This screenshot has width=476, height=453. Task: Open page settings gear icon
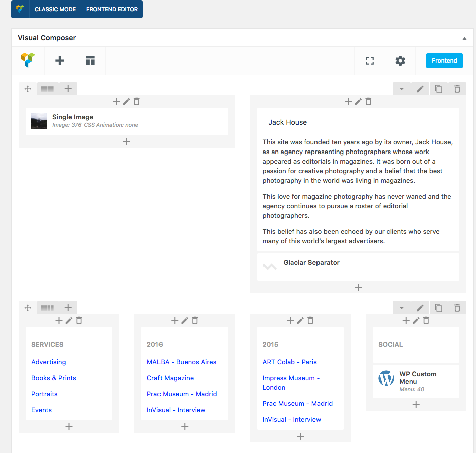tap(400, 61)
